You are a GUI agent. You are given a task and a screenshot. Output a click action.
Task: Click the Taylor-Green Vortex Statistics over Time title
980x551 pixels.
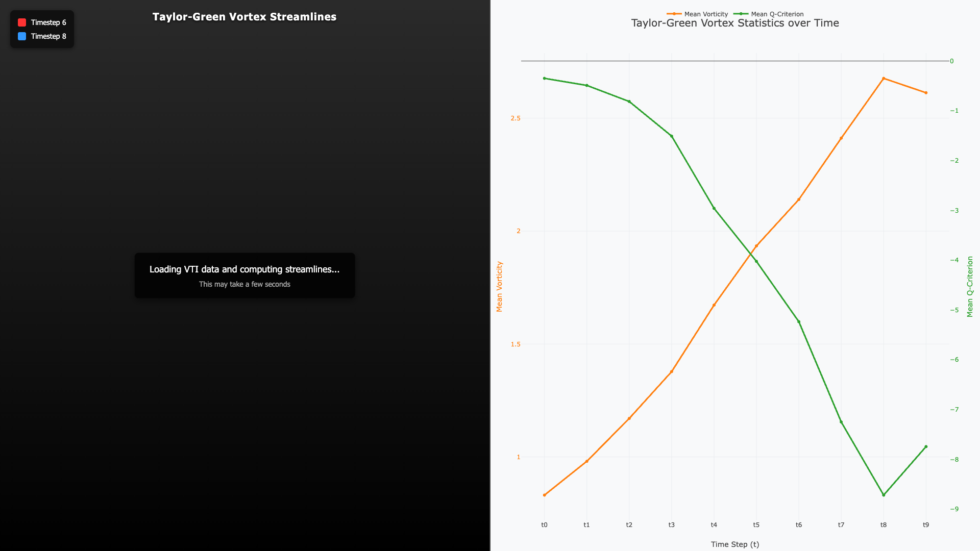pyautogui.click(x=735, y=23)
